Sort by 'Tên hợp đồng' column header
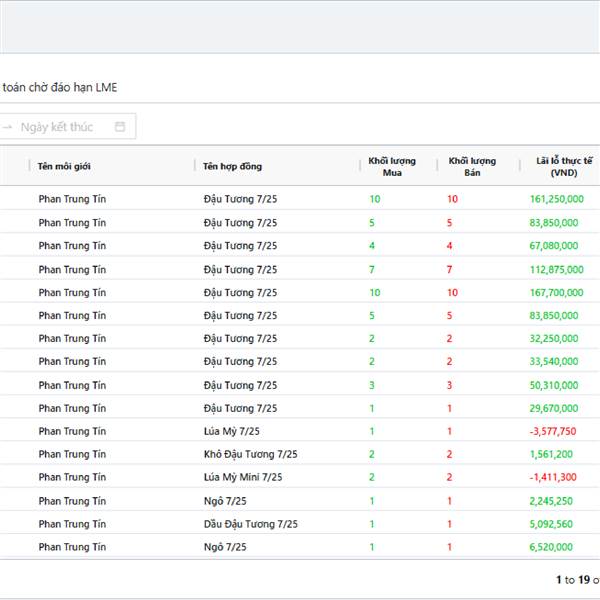The image size is (600, 600). 232,166
